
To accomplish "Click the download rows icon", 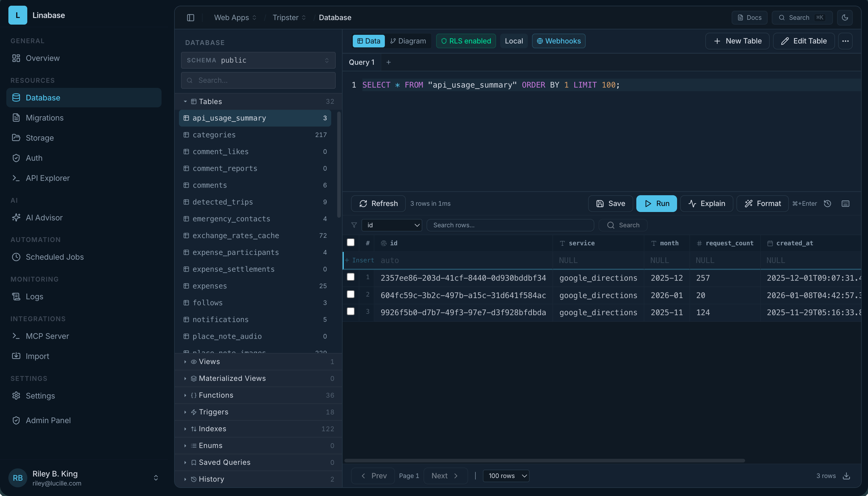I will point(846,476).
